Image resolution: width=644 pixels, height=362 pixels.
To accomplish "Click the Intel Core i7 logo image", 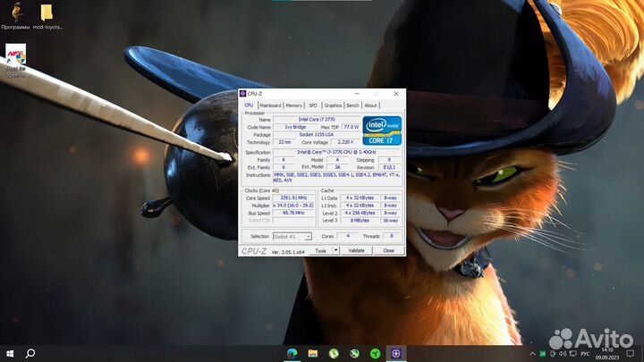I will click(x=382, y=130).
